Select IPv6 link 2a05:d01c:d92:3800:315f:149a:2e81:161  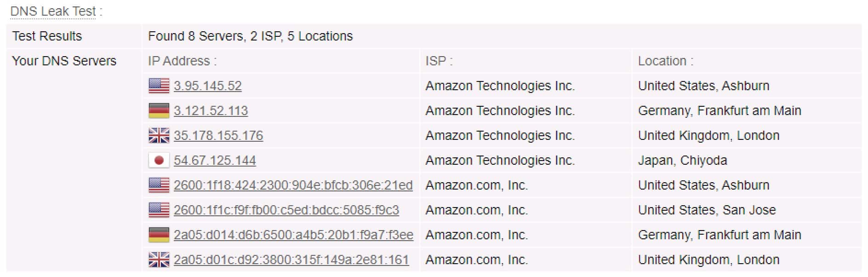coord(291,260)
